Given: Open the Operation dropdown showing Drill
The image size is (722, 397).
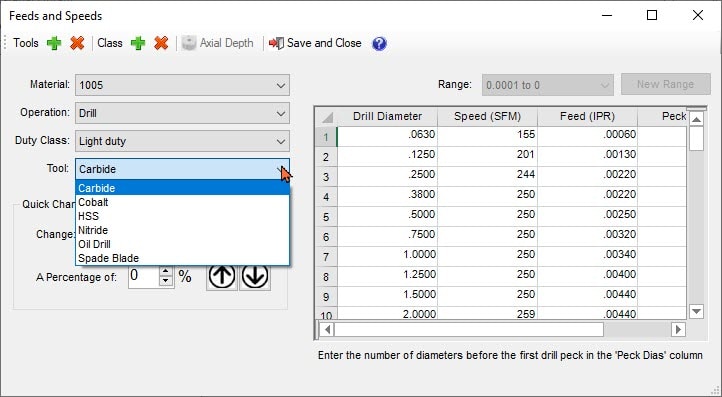Looking at the screenshot, I should [182, 113].
